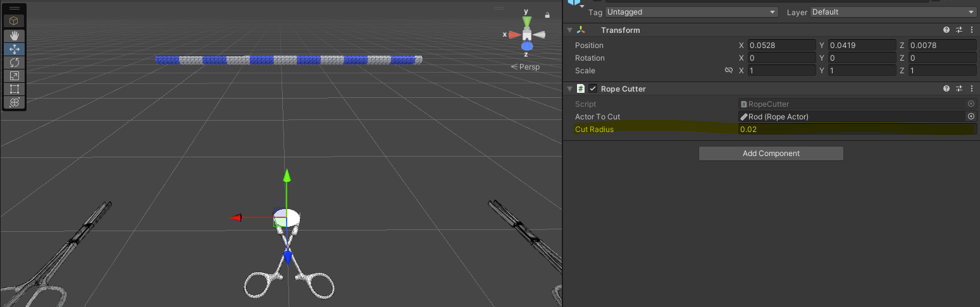Viewport: 980px width, 307px height.
Task: Disable the Rope Cutter component checkbox
Action: [x=593, y=89]
